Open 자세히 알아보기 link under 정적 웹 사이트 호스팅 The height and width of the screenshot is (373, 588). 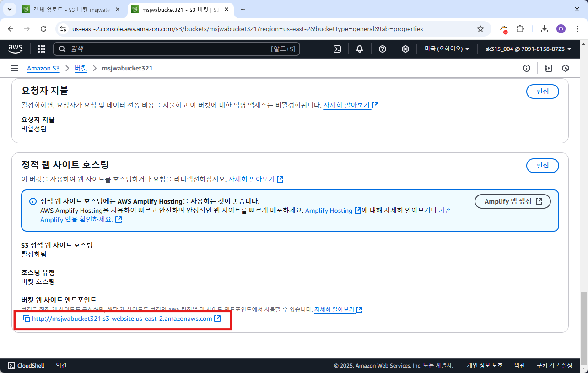pos(256,179)
